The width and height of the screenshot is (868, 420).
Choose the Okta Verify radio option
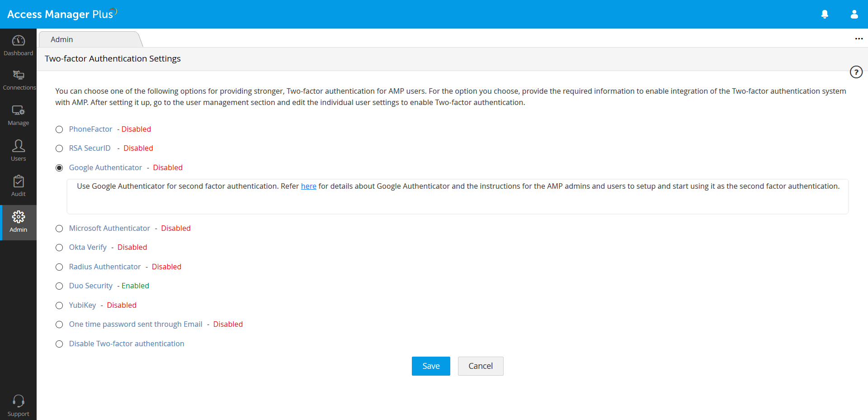[x=59, y=248]
